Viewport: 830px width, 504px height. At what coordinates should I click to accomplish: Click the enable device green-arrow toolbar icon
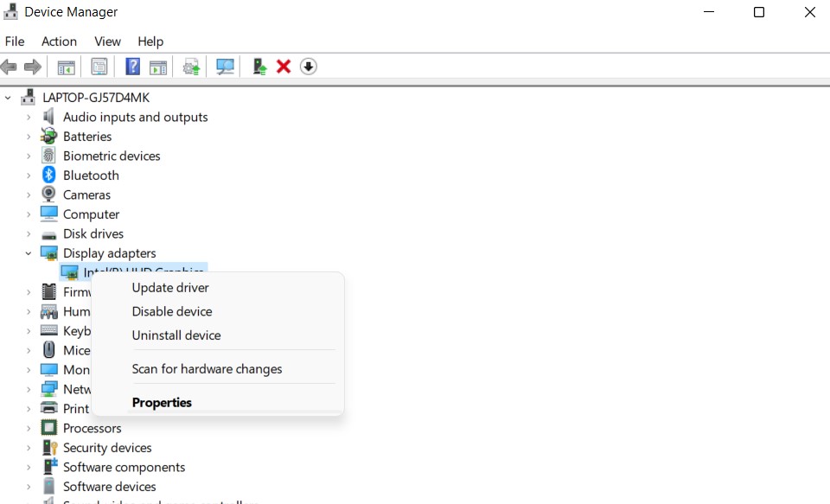pos(259,67)
